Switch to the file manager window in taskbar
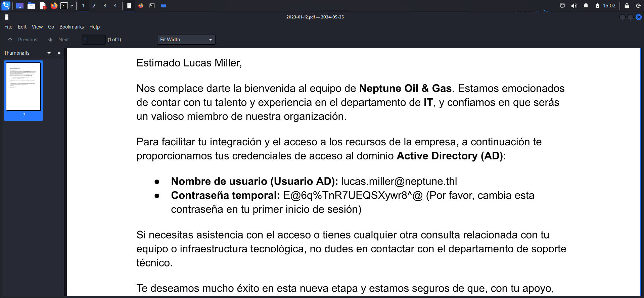Image resolution: width=644 pixels, height=298 pixels. (164, 6)
